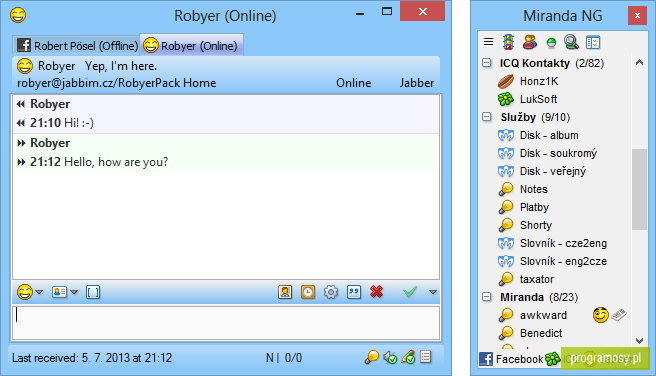Open find contacts magnifier icon

571,42
